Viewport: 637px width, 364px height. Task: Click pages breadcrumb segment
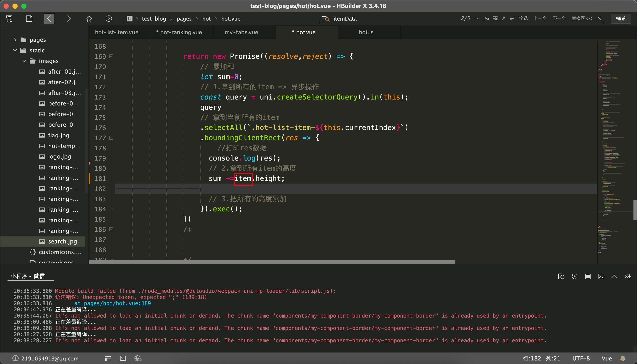184,19
